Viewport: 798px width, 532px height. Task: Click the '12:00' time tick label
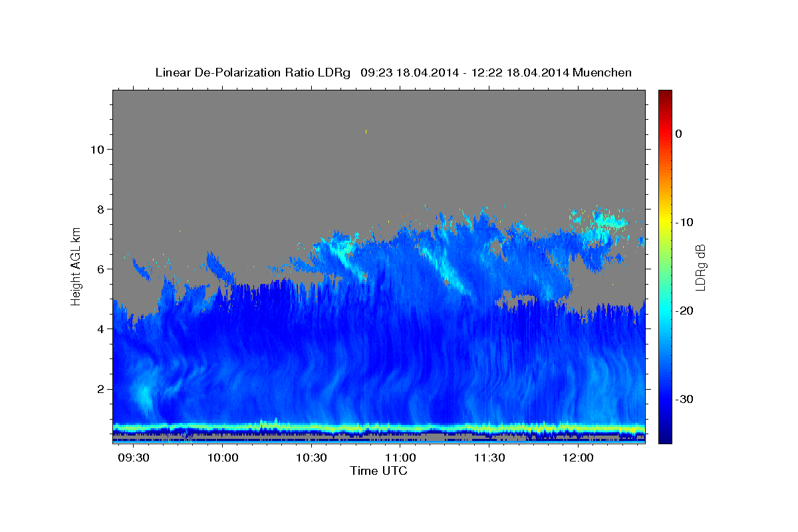[578, 459]
